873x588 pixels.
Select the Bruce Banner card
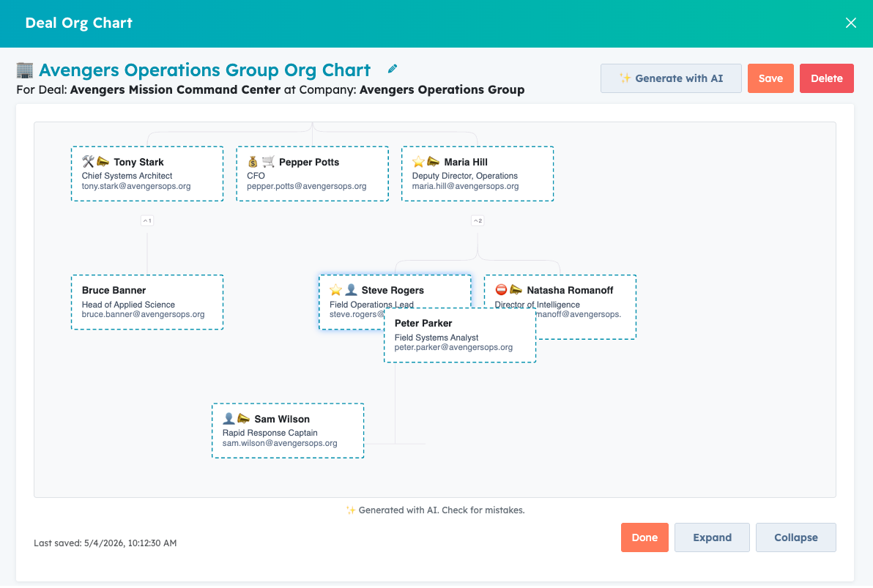coord(147,302)
